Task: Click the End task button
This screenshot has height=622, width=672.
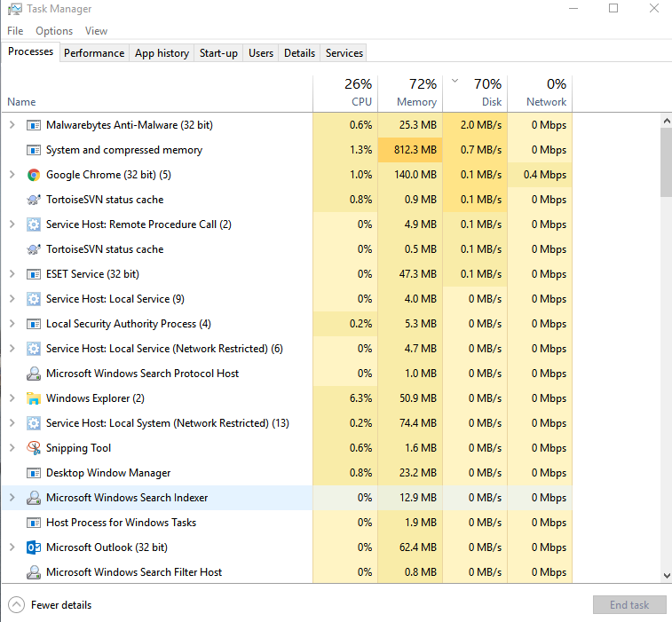Action: (629, 605)
